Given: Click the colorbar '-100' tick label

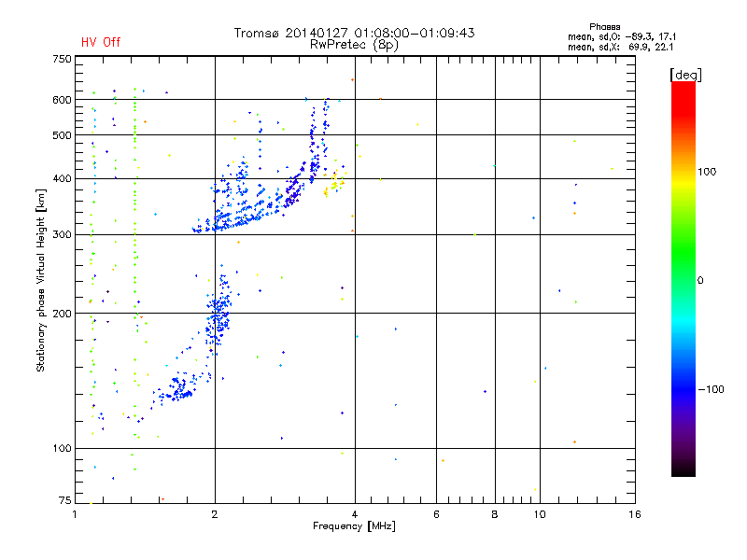Looking at the screenshot, I should coord(711,389).
